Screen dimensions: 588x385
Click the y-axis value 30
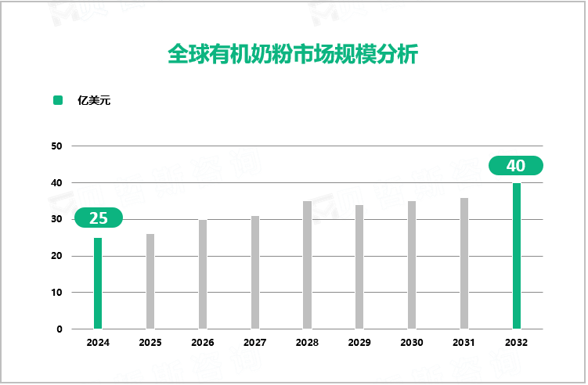tap(56, 219)
